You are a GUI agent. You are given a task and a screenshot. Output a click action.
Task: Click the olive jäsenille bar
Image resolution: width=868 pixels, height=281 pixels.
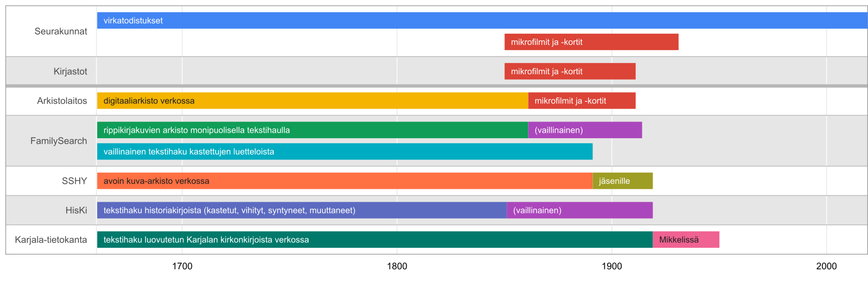[x=622, y=181]
